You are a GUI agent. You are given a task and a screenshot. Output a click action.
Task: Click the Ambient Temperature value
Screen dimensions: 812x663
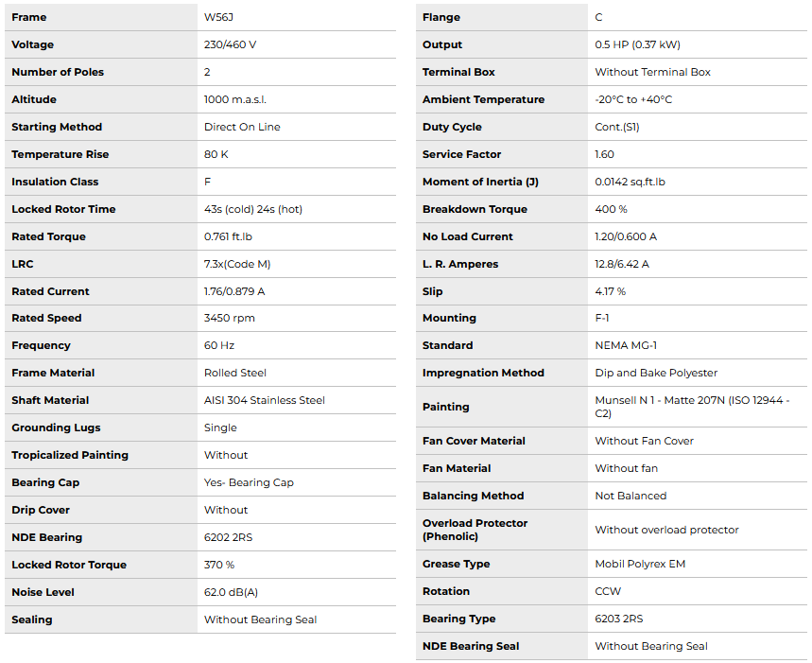pos(633,99)
